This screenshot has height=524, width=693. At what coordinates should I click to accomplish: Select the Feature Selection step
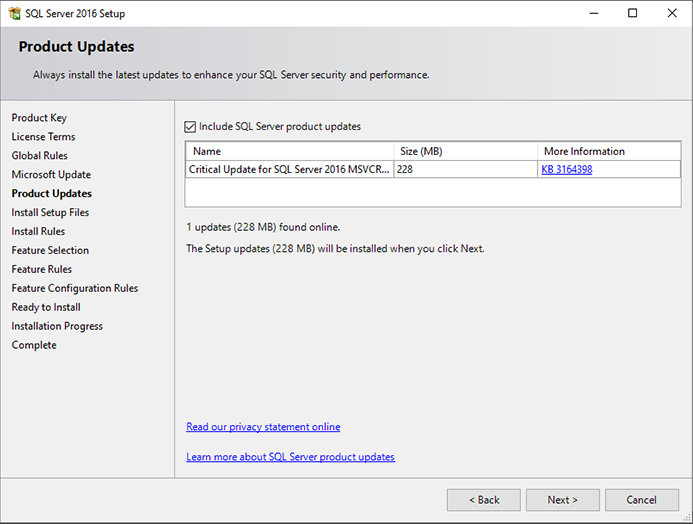(50, 251)
